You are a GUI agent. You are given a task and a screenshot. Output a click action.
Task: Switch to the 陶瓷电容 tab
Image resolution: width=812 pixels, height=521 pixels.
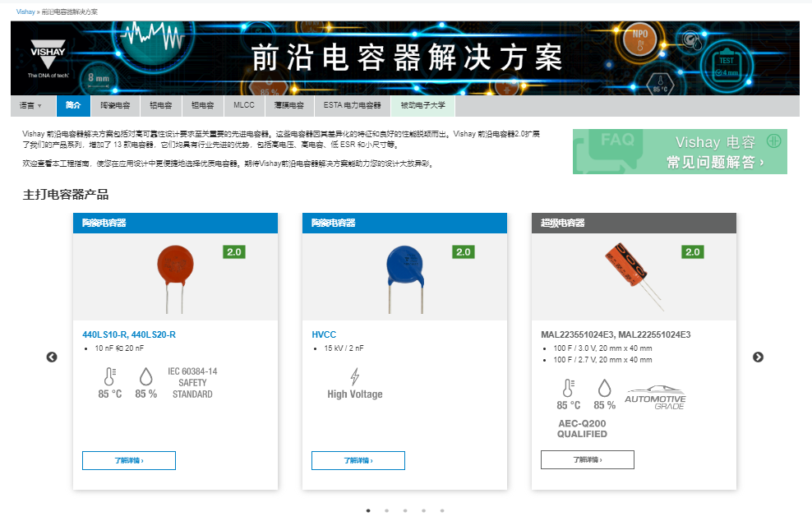click(115, 106)
